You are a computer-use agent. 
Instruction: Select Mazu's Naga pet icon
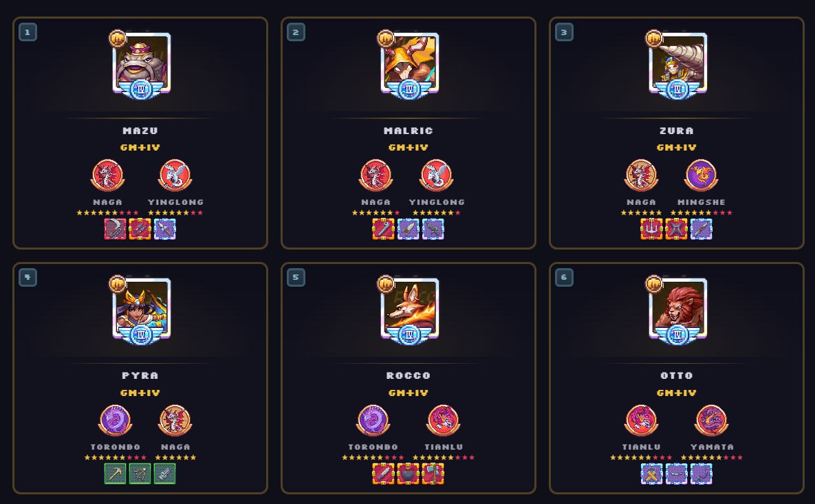coord(107,175)
